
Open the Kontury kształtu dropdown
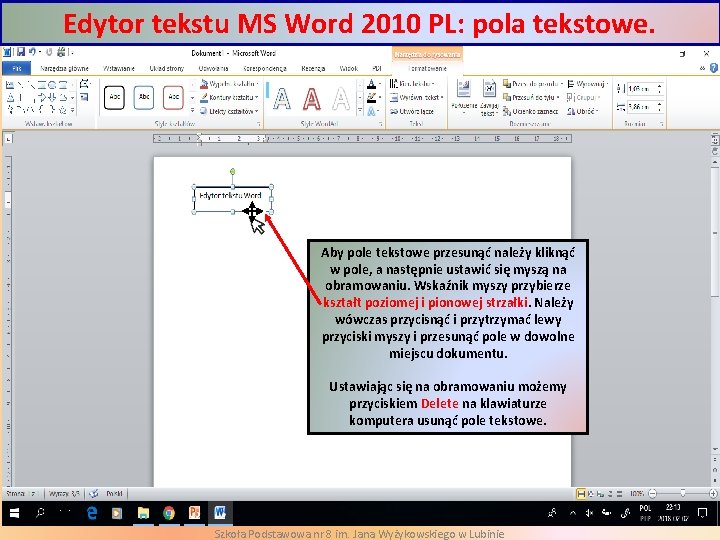pyautogui.click(x=229, y=97)
